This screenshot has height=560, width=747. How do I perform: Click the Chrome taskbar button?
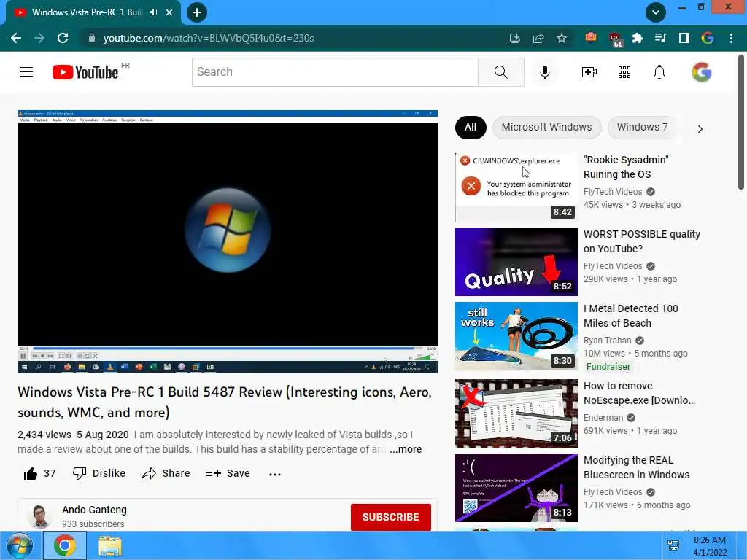(x=65, y=545)
